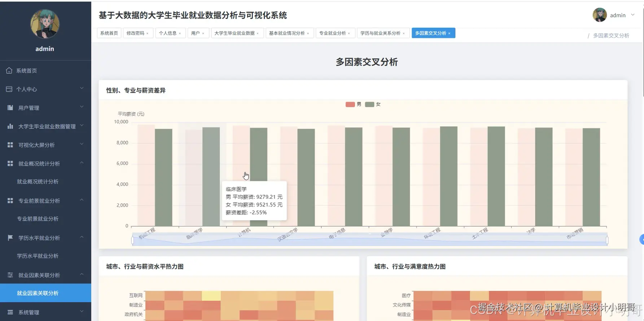
Task: Expand the 用户管理 menu chevron
Action: pos(82,107)
